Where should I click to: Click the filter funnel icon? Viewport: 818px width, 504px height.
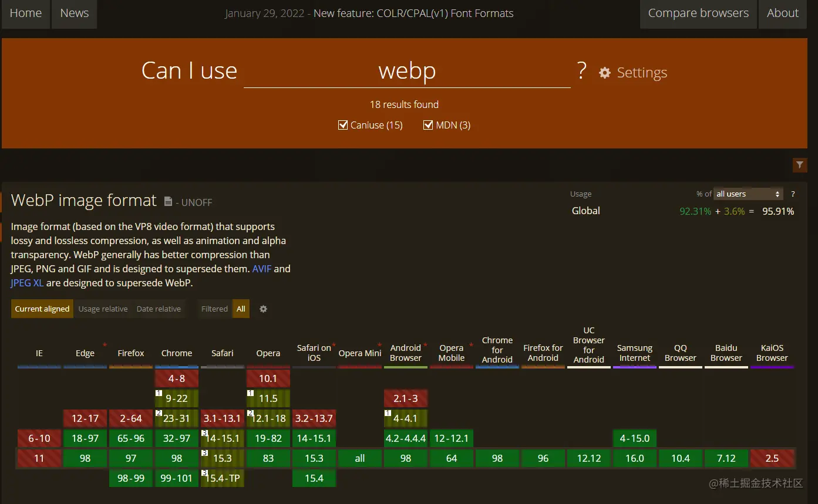click(800, 165)
